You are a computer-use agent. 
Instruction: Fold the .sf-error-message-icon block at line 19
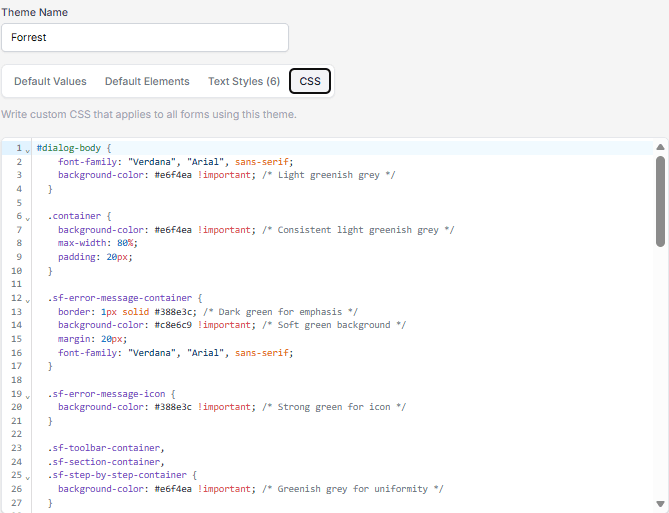(x=28, y=396)
